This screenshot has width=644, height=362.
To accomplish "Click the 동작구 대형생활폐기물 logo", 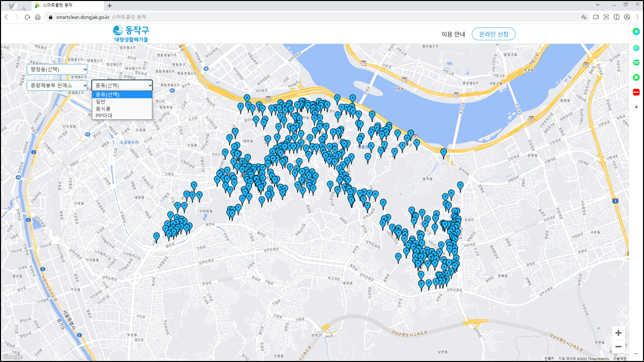I will tap(131, 34).
